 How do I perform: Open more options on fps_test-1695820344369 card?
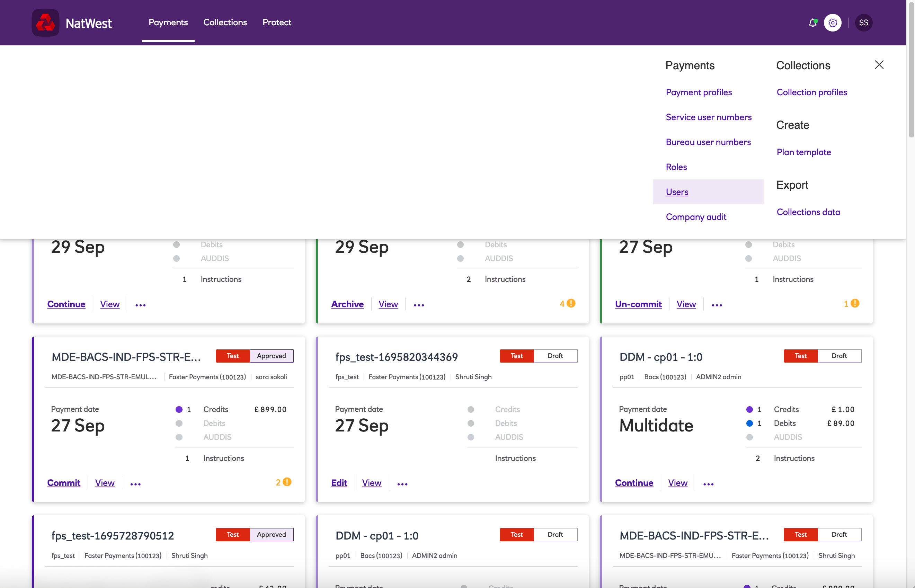click(x=402, y=483)
